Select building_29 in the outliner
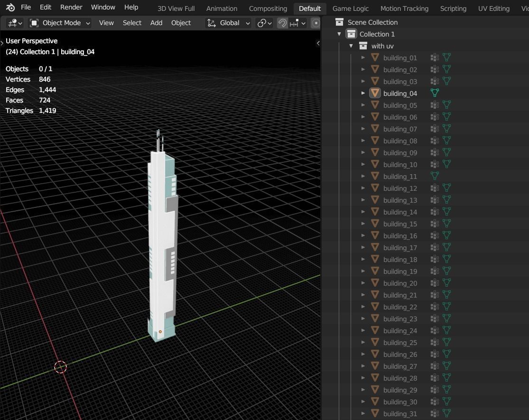This screenshot has width=529, height=420. click(400, 390)
